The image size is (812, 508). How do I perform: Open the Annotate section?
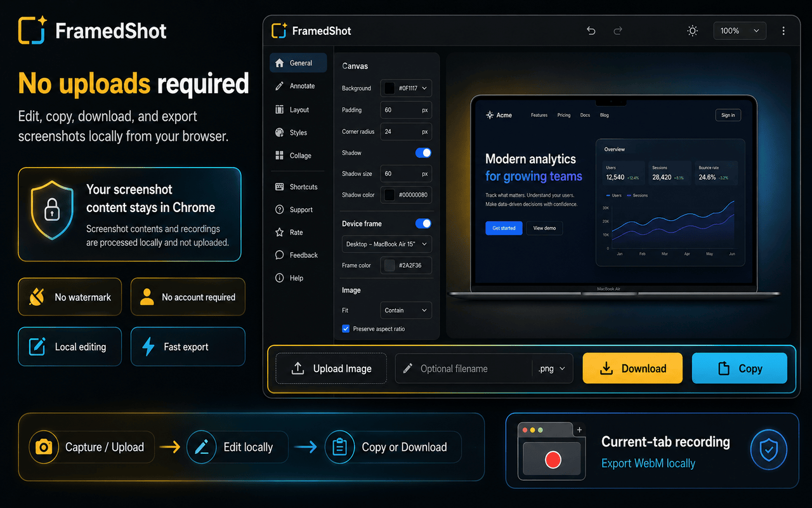click(298, 86)
